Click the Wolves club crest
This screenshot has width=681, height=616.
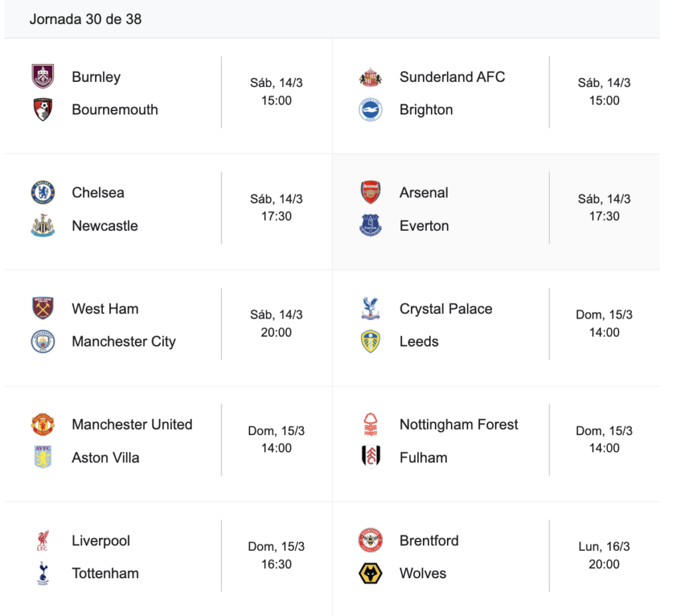[x=370, y=573]
